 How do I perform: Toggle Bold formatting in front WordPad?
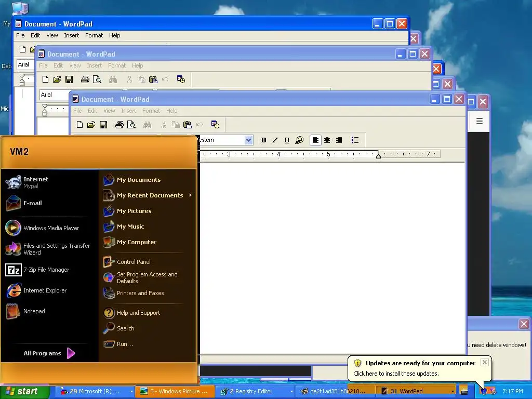tap(263, 140)
